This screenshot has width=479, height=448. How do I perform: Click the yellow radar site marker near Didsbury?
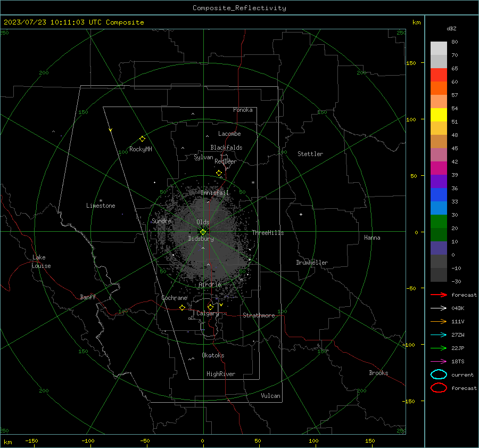[x=203, y=232]
